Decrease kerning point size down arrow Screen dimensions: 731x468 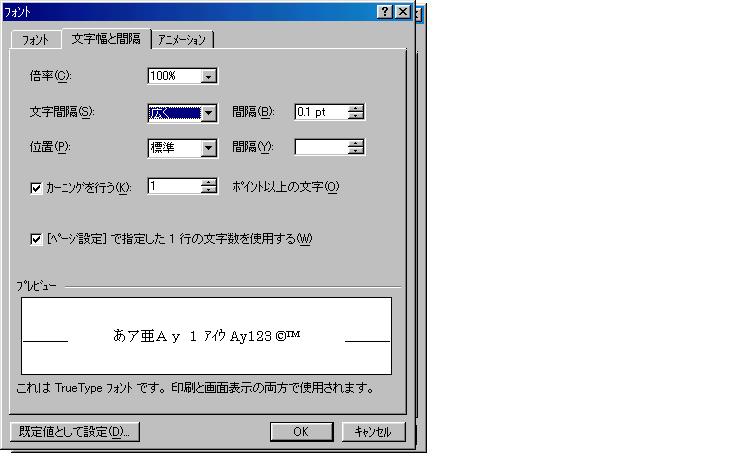click(x=209, y=190)
